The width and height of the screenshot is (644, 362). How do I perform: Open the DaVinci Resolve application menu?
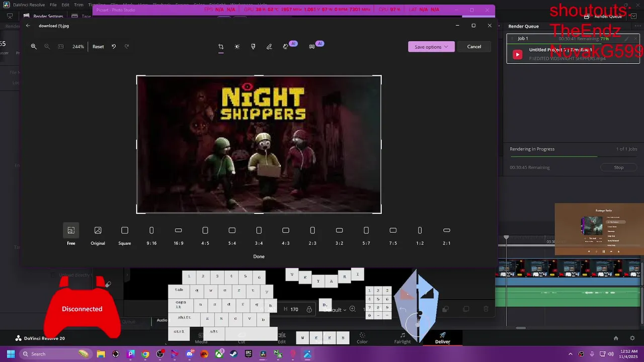29,5
